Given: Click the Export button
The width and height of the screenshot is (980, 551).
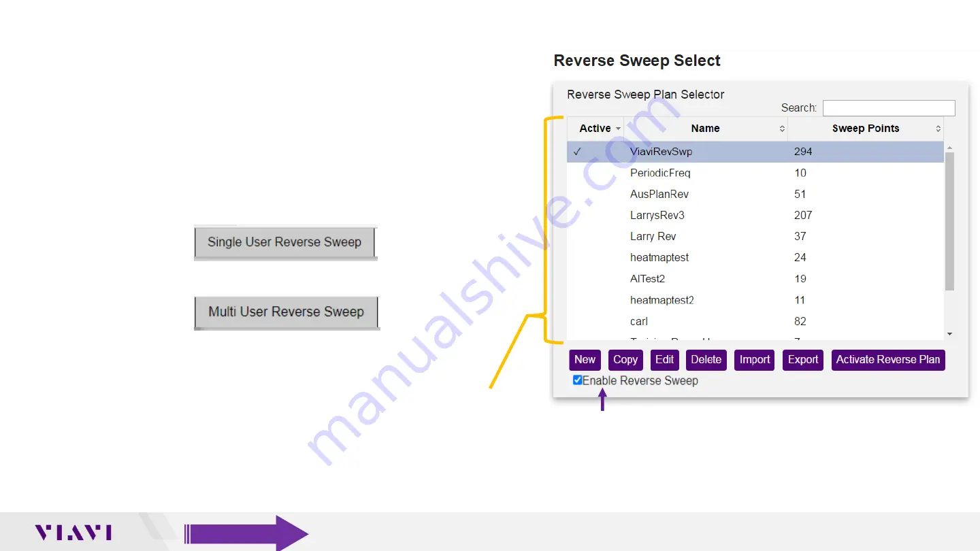Looking at the screenshot, I should [803, 360].
